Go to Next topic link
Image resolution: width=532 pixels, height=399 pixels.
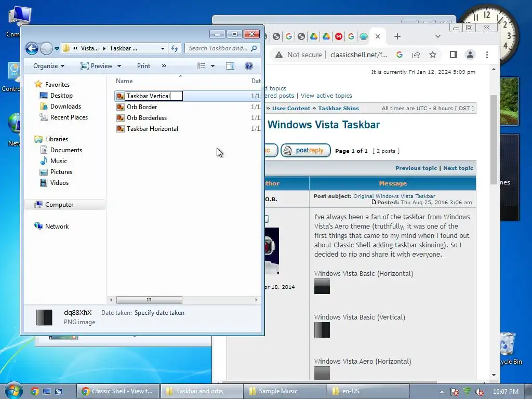coord(458,168)
